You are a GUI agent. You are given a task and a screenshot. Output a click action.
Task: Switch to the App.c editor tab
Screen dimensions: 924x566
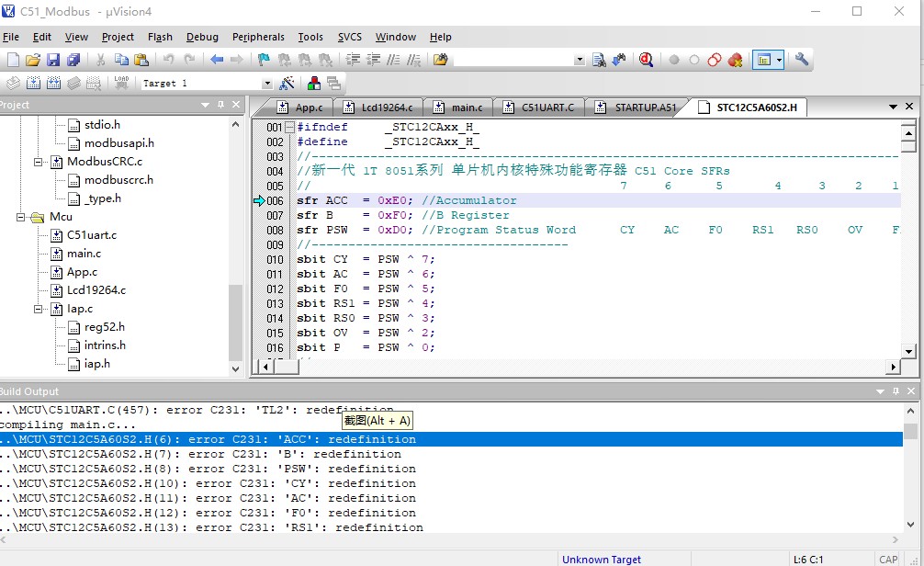(300, 108)
